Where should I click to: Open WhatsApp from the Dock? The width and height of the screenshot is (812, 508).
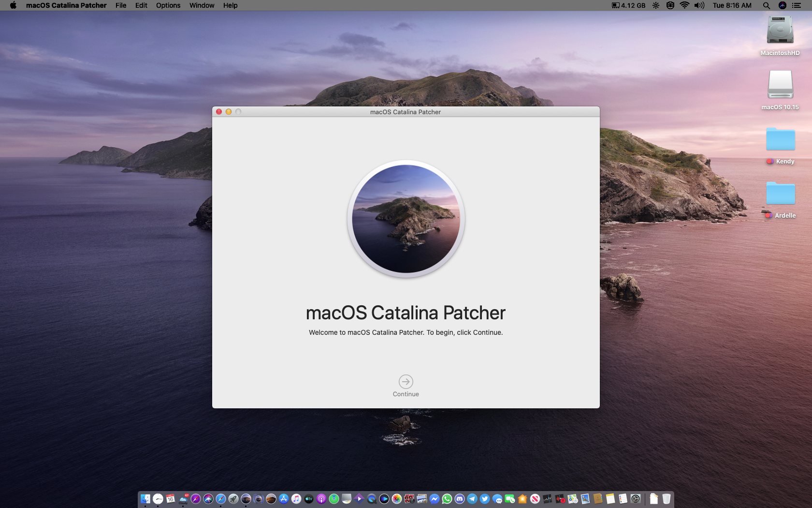coord(447,499)
